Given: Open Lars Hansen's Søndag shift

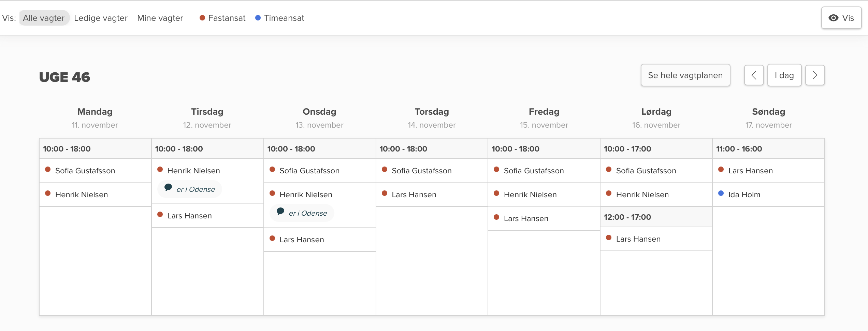Looking at the screenshot, I should point(750,171).
